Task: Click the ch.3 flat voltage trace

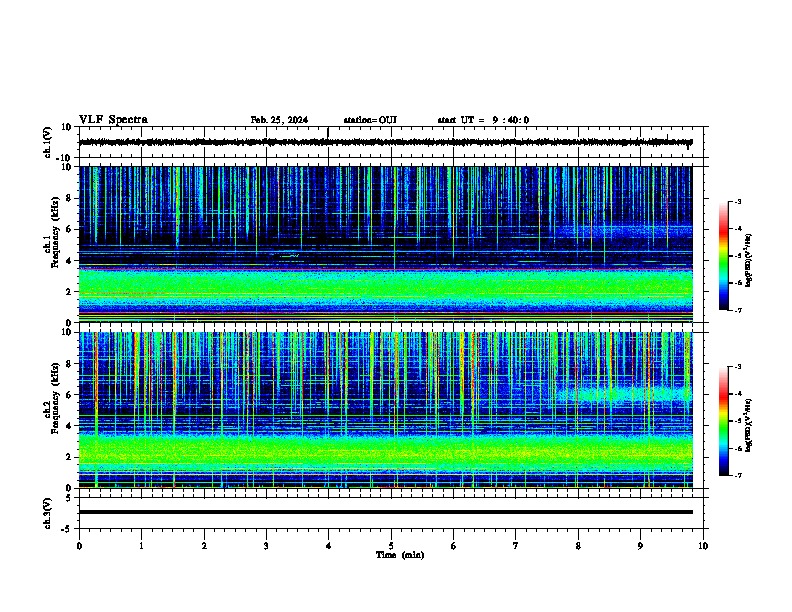Action: coord(385,512)
